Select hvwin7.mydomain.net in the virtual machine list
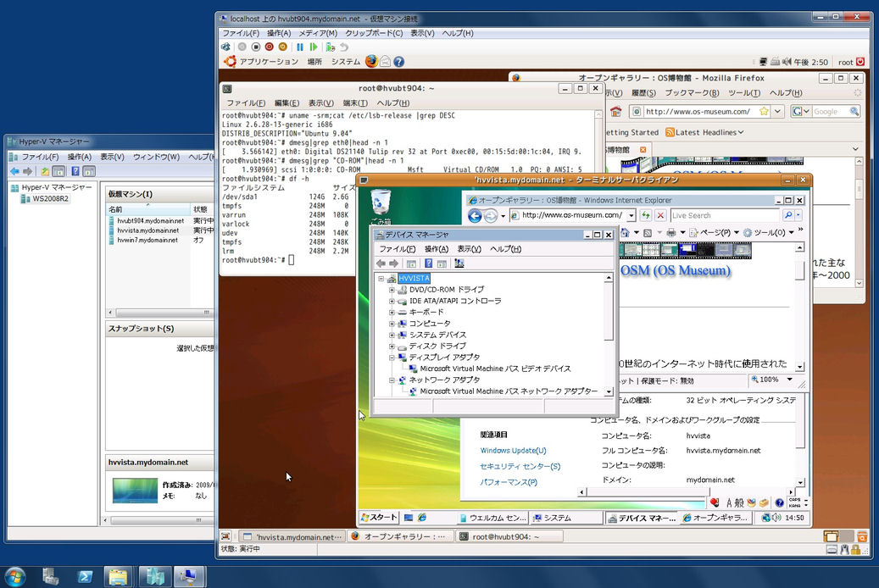The height and width of the screenshot is (588, 879). [x=147, y=240]
